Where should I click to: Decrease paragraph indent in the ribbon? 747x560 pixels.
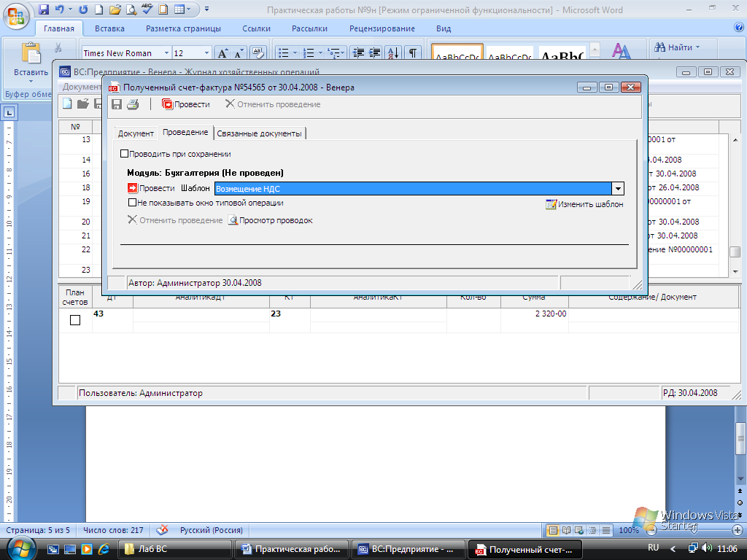[357, 52]
